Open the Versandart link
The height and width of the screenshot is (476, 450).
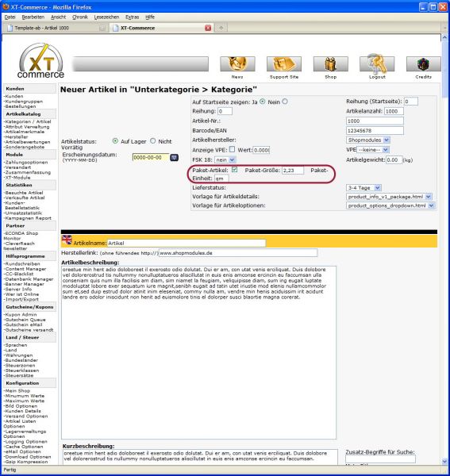coord(17,167)
